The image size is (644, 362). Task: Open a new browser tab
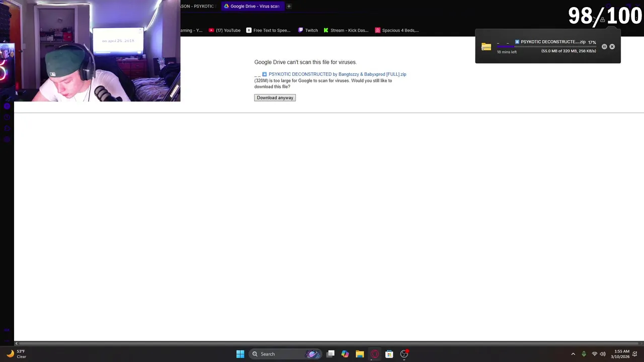point(289,6)
